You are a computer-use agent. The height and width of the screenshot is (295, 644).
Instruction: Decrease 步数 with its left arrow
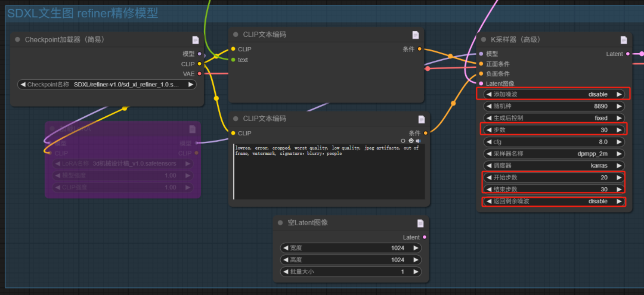click(x=488, y=130)
